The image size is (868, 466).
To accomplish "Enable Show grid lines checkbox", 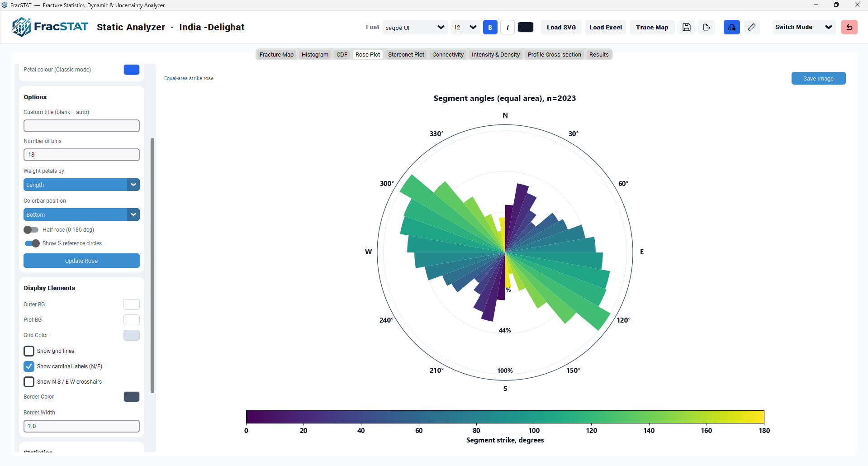I will 29,351.
